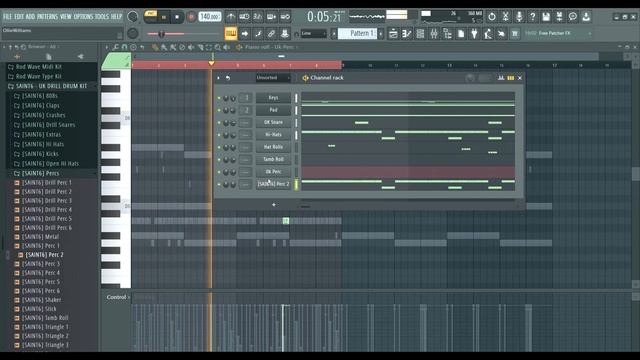Open the piano roll view icon

407,33
